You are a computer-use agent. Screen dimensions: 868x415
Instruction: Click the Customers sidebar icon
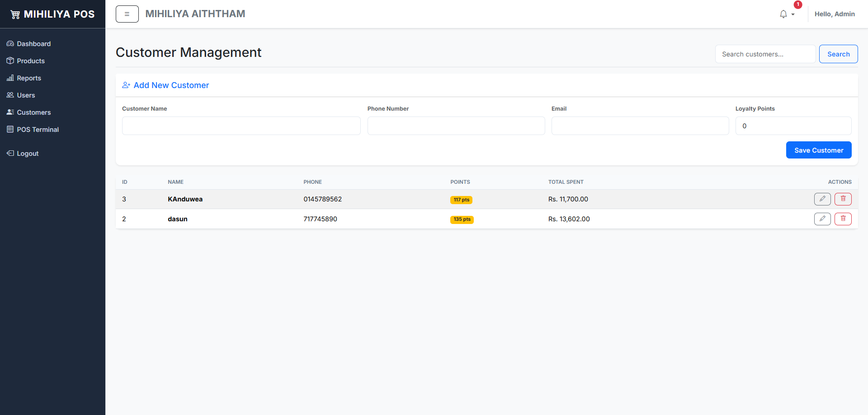(10, 112)
